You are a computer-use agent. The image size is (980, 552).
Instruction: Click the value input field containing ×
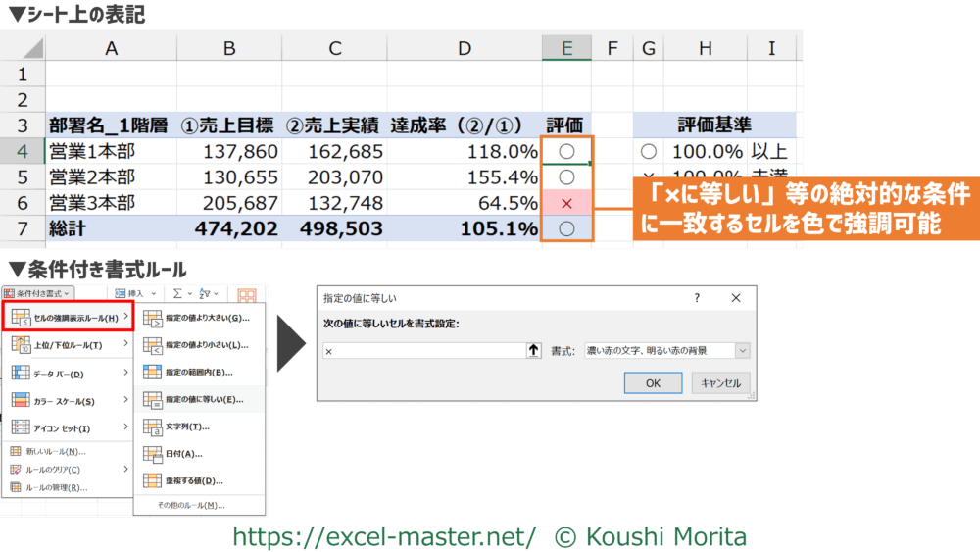421,350
